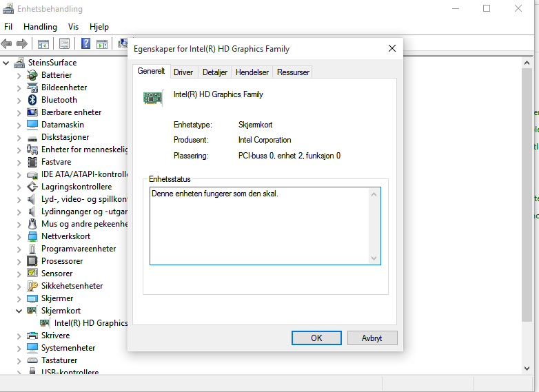Switch to the Detaljer tab
The height and width of the screenshot is (392, 539).
(215, 72)
